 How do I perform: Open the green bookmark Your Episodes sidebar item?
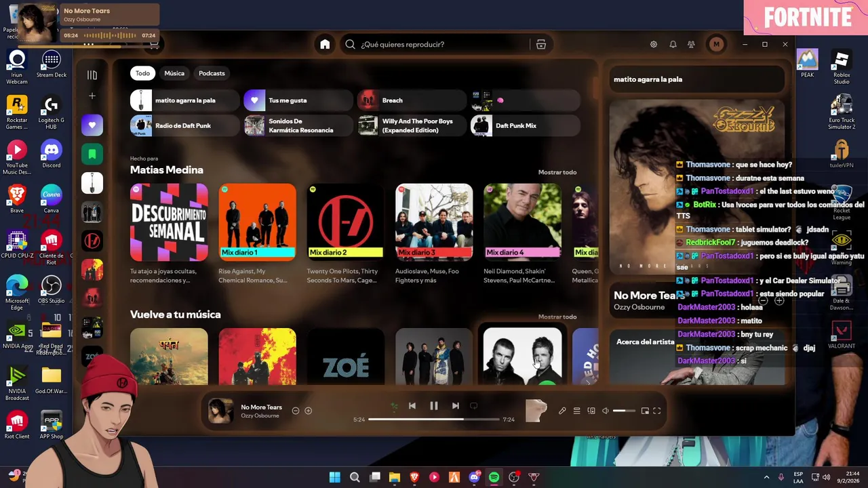pyautogui.click(x=92, y=154)
